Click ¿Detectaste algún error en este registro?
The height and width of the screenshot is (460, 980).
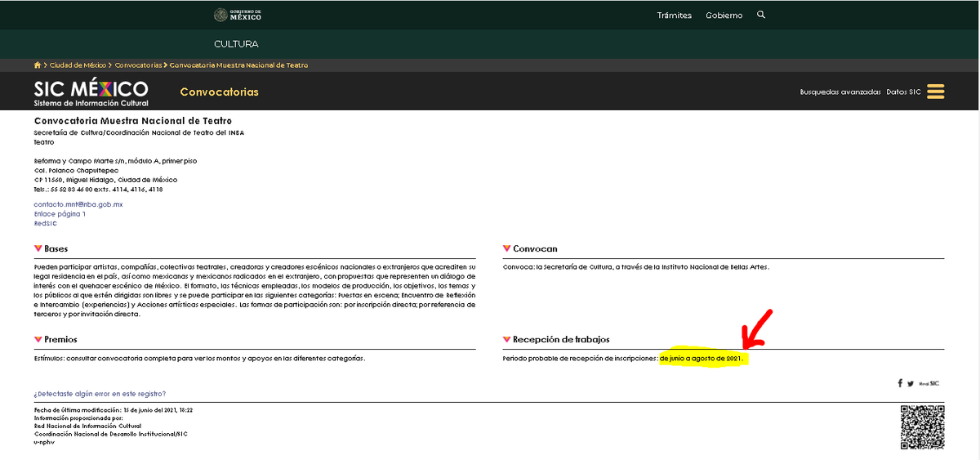100,394
